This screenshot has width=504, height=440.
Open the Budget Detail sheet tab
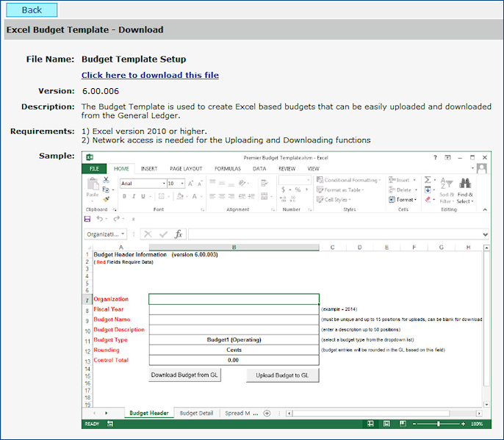pyautogui.click(x=196, y=414)
